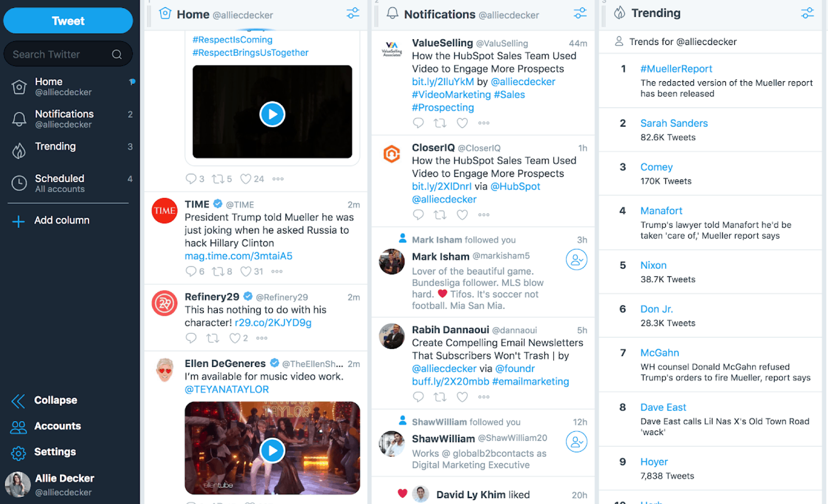Open Home column in sidebar
Viewport: 828px width, 504px height.
tap(70, 87)
